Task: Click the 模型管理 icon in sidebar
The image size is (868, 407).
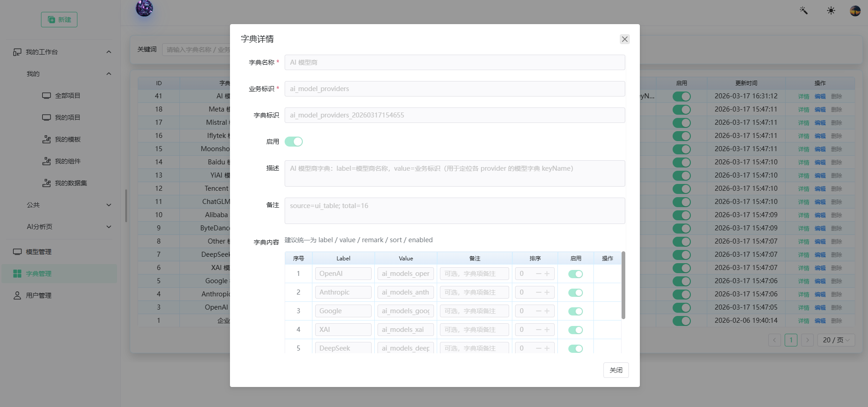Action: [x=17, y=252]
